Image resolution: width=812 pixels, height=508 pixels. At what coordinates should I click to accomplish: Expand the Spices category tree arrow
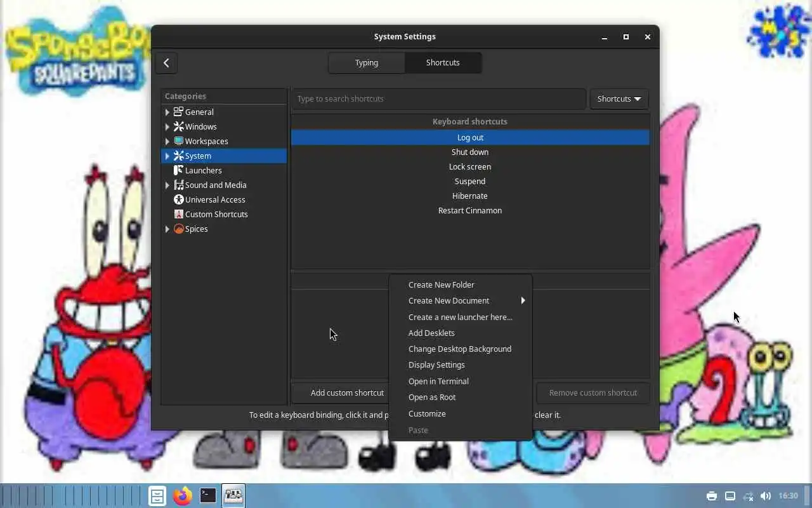167,229
